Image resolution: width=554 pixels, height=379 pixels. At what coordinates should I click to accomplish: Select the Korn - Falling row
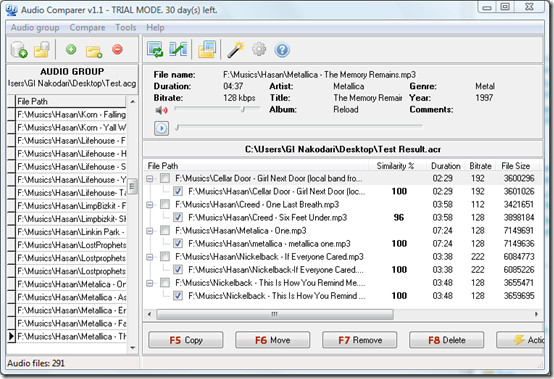pyautogui.click(x=71, y=115)
